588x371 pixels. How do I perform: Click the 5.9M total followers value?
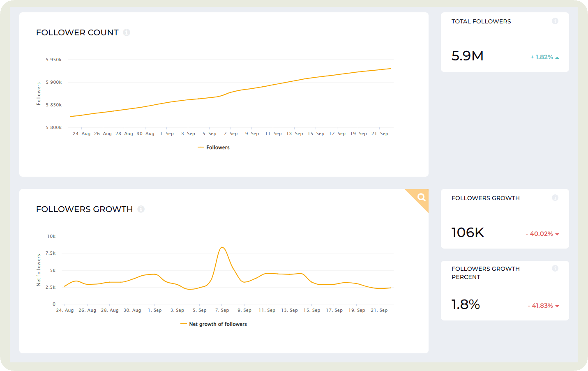tap(467, 56)
